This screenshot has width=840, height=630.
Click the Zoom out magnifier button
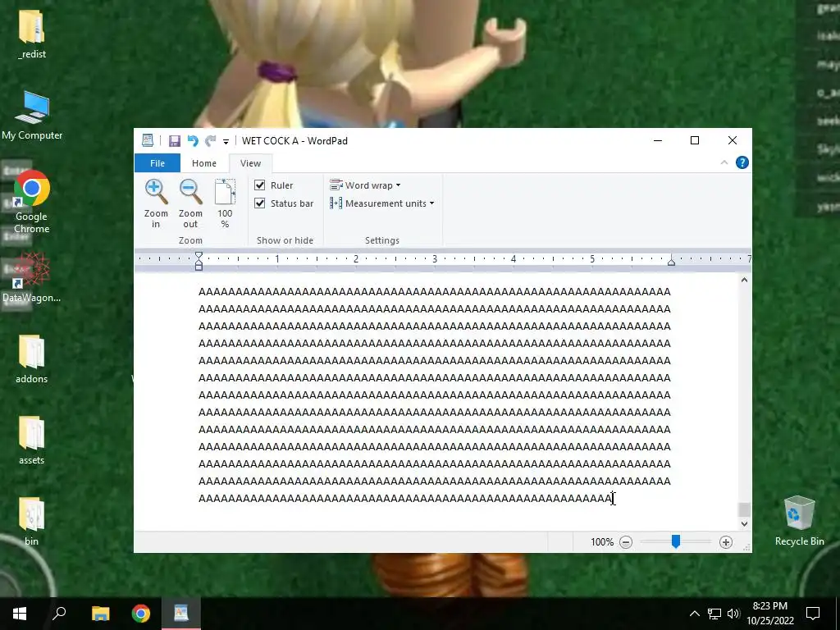coord(190,203)
